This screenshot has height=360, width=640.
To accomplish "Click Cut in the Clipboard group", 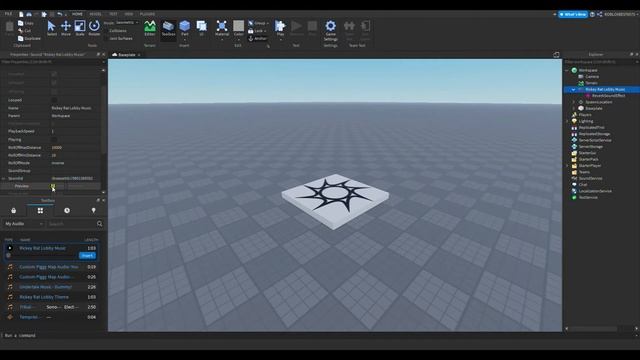I will tap(25, 31).
